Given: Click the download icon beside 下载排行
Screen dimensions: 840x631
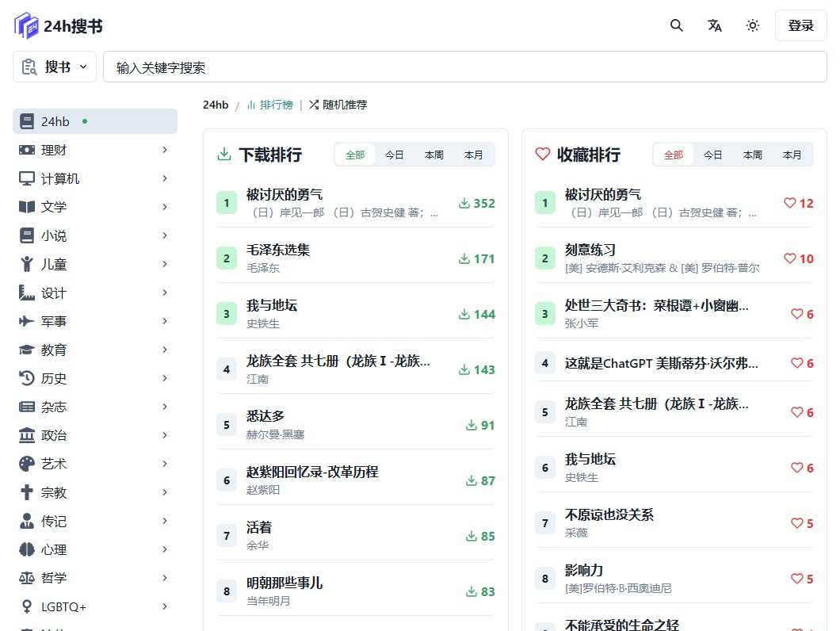Looking at the screenshot, I should coord(226,155).
